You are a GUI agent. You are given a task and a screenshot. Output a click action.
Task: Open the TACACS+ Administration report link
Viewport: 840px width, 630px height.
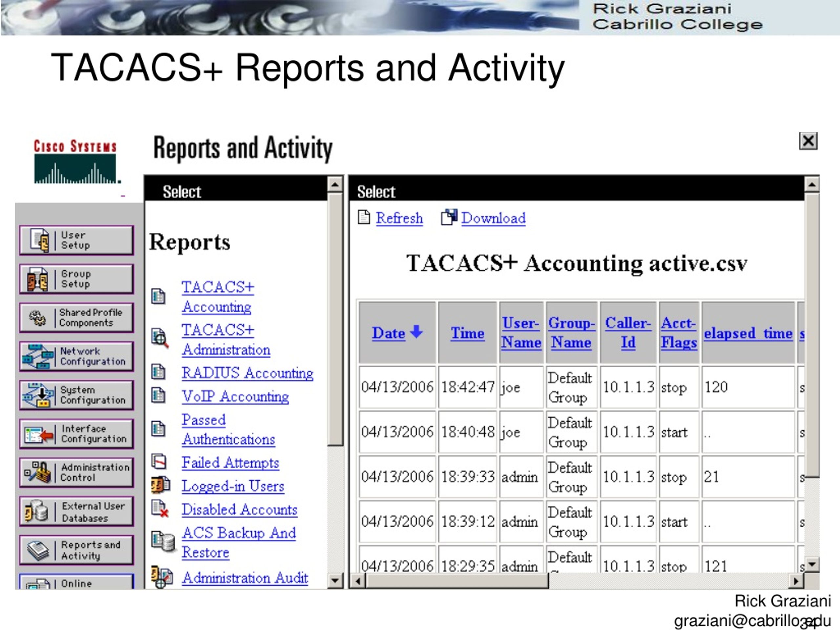pyautogui.click(x=226, y=340)
